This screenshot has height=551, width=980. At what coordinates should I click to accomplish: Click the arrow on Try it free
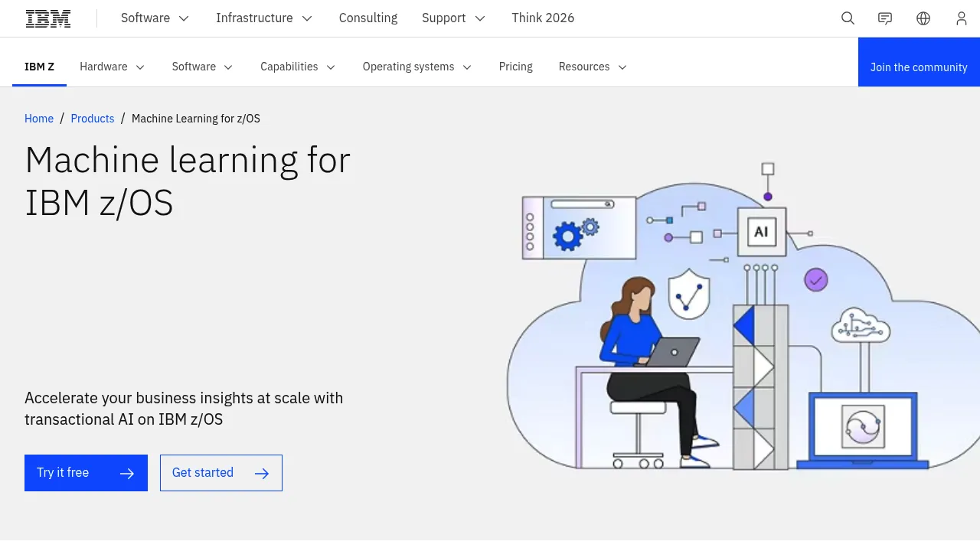[x=127, y=474]
